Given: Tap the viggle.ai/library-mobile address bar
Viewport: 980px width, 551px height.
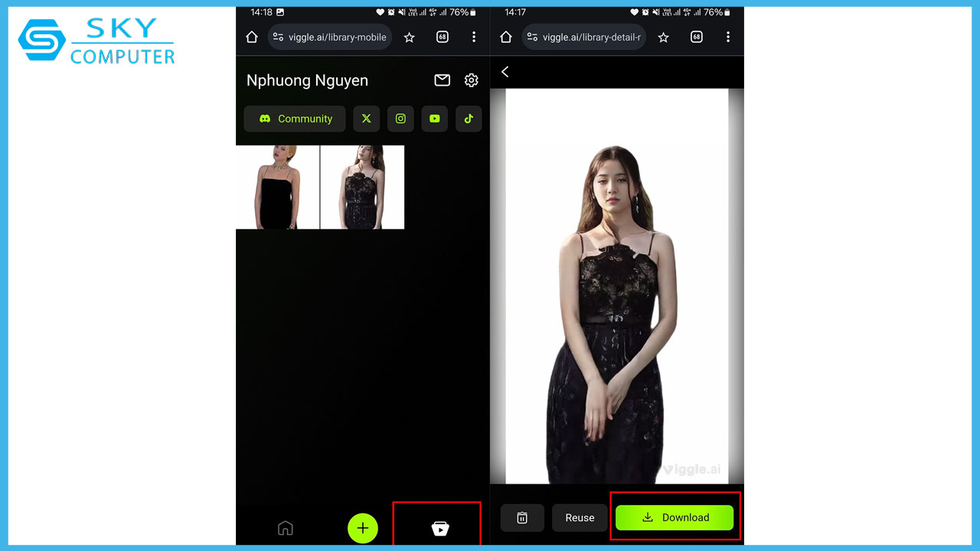Looking at the screenshot, I should click(329, 37).
